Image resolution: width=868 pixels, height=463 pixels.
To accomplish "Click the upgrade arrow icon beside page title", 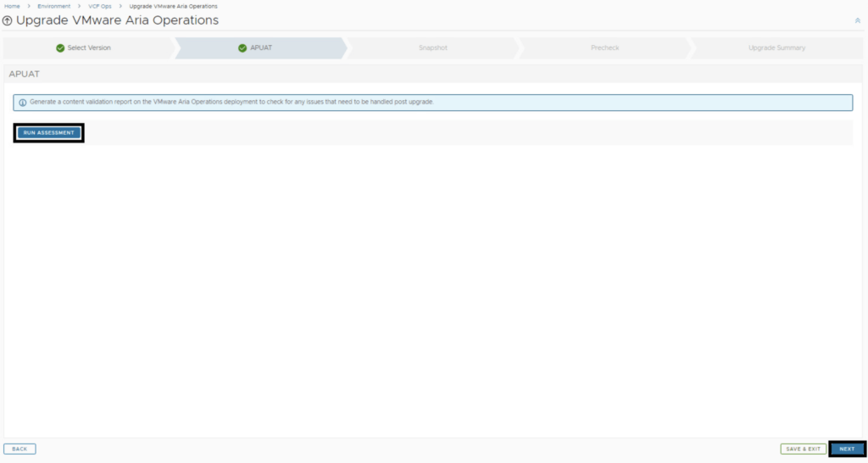I will point(8,20).
